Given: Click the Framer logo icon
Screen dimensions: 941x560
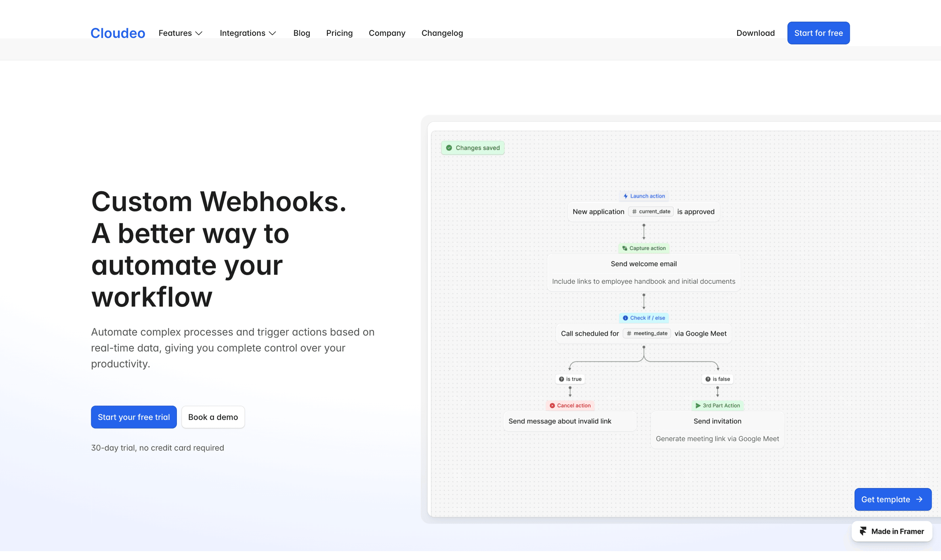Looking at the screenshot, I should pyautogui.click(x=863, y=531).
